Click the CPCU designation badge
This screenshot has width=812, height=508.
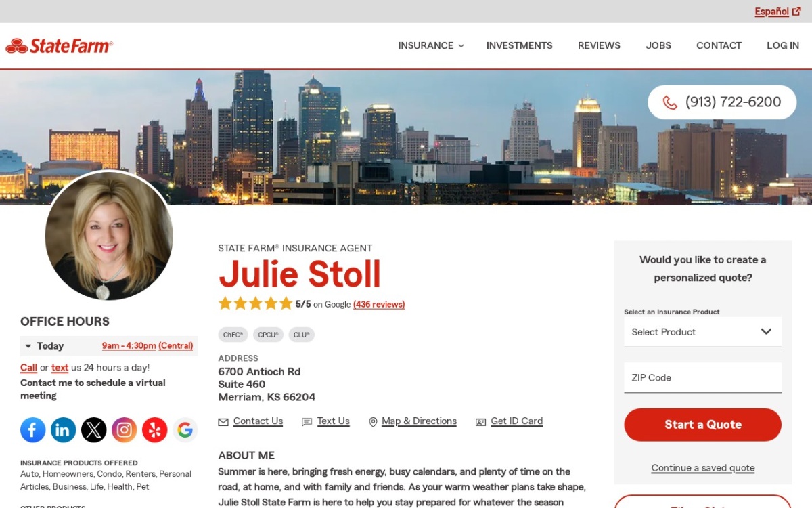click(x=268, y=335)
